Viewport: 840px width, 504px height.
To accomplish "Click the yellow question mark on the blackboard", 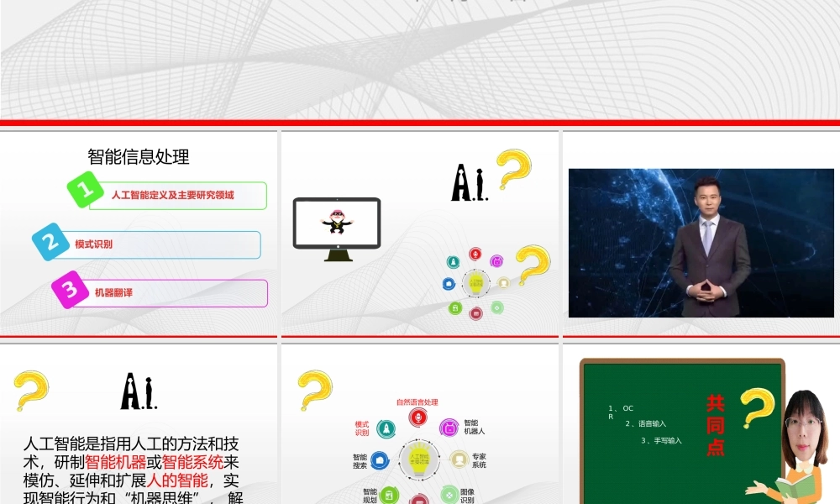I will point(757,408).
